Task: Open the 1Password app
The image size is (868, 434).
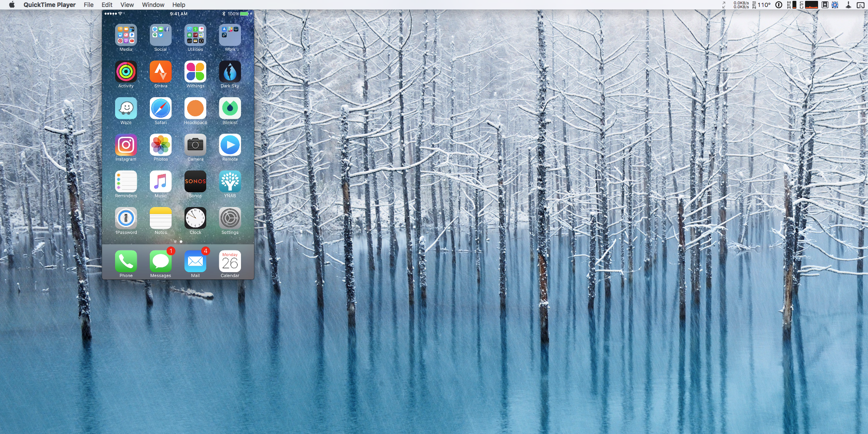Action: pyautogui.click(x=126, y=218)
